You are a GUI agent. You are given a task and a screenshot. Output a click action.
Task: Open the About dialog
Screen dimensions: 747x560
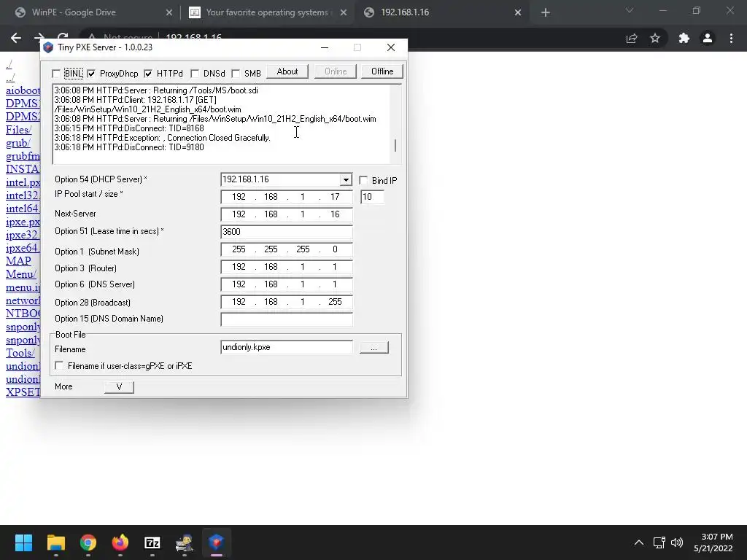[287, 71]
